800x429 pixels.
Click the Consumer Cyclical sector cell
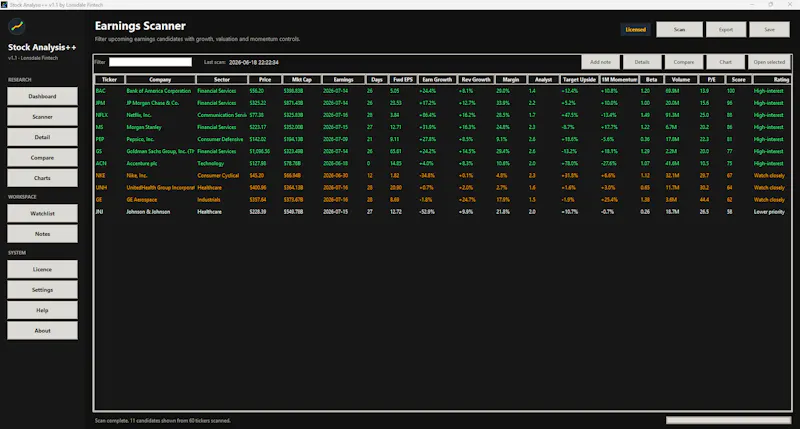218,175
